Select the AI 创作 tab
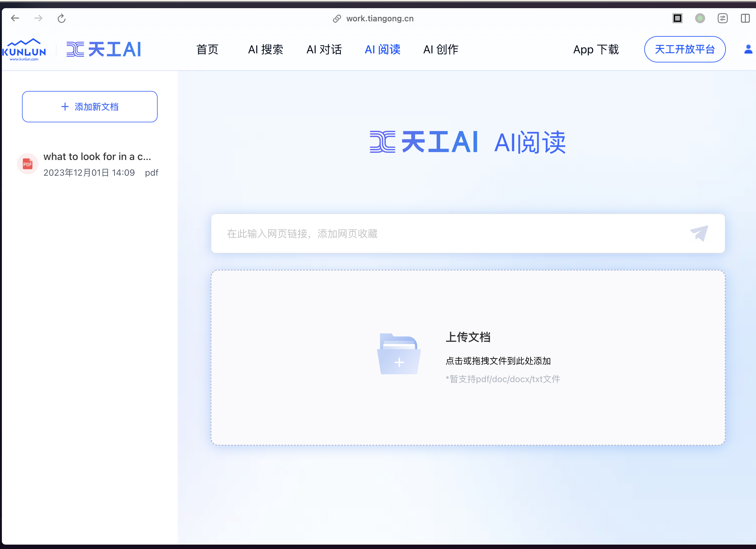The image size is (756, 549). coord(441,50)
